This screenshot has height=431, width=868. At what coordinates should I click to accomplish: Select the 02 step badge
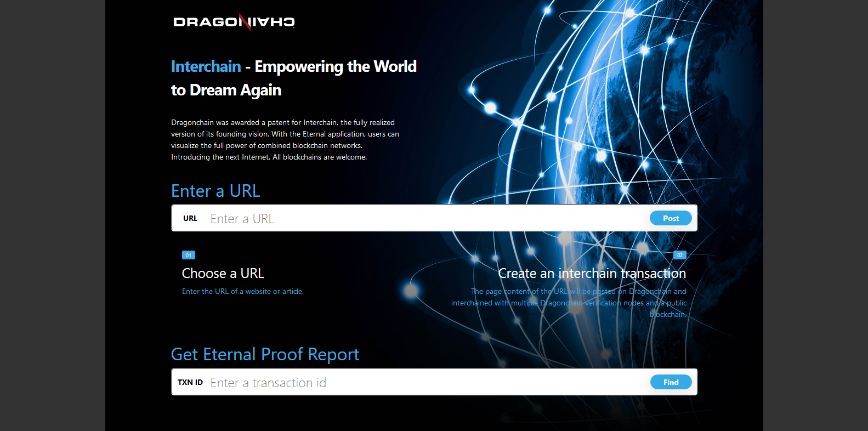(x=680, y=255)
